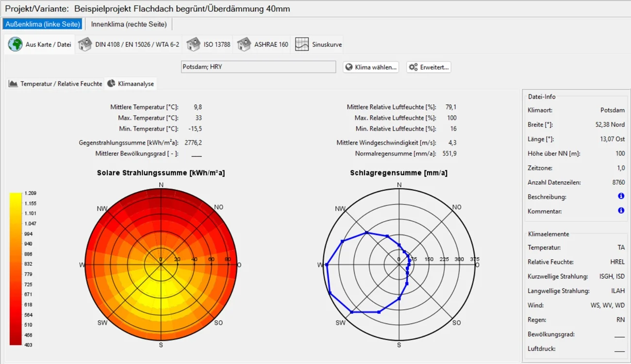The image size is (631, 364).
Task: Click the house icon next to ISO 13788
Action: coord(193,44)
